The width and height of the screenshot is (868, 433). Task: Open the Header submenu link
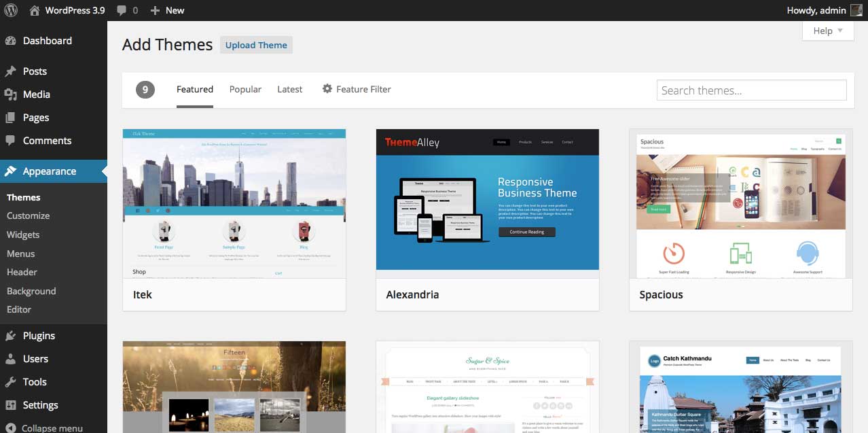[22, 272]
